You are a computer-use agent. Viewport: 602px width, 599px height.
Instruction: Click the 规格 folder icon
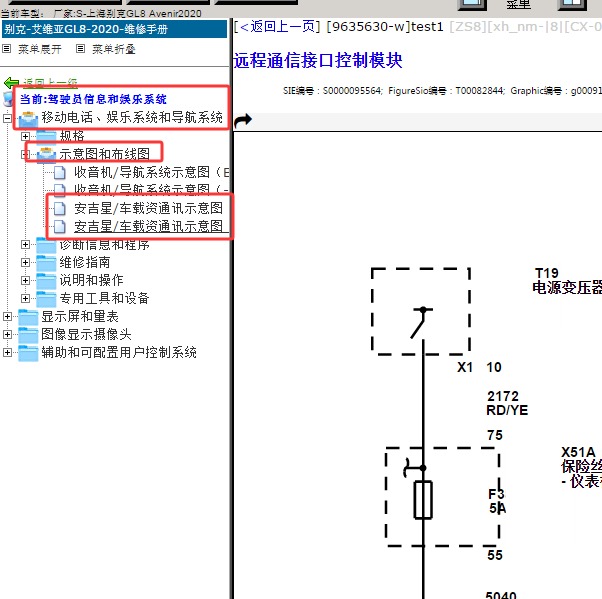(46, 136)
